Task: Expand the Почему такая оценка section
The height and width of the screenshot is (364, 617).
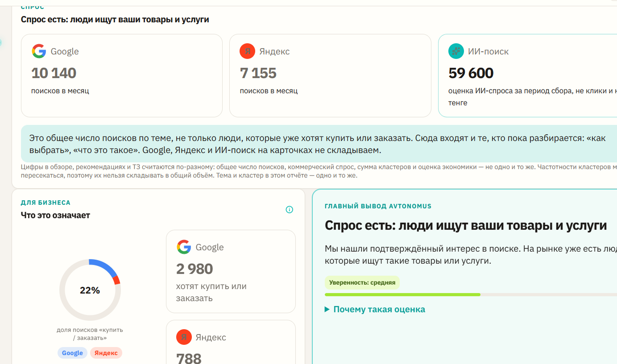Action: [375, 309]
